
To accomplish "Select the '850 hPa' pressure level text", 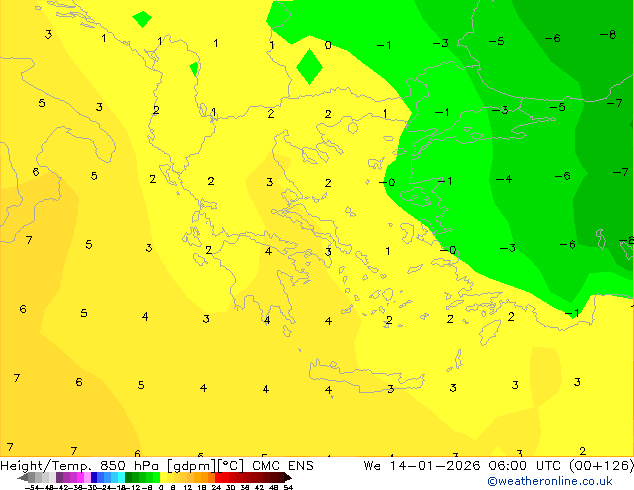I will click(x=129, y=466).
